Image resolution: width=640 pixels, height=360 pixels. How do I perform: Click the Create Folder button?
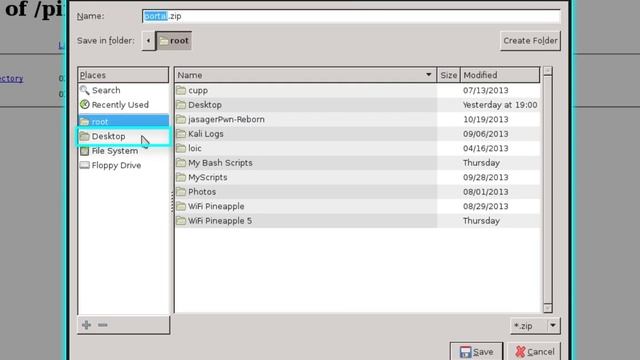tap(530, 40)
